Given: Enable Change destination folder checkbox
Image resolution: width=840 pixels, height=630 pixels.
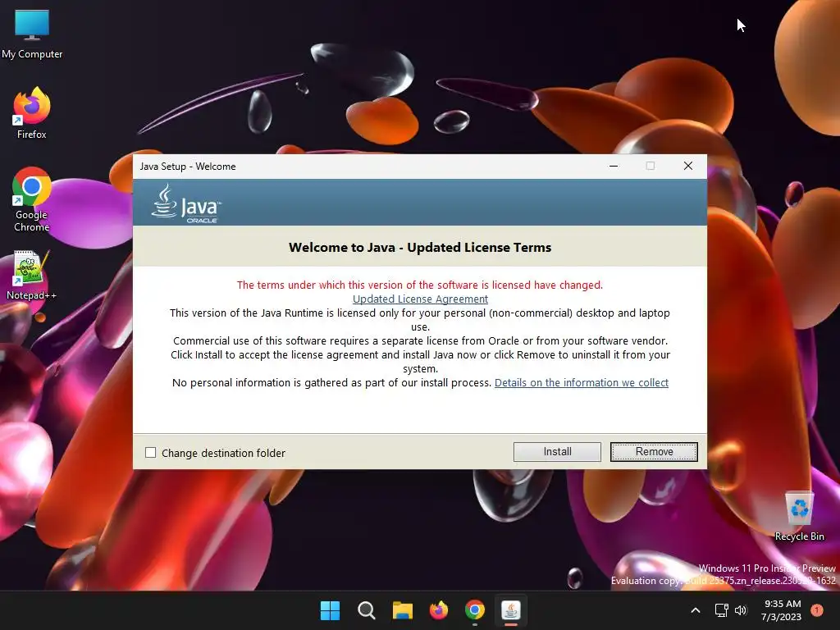Looking at the screenshot, I should pos(151,453).
